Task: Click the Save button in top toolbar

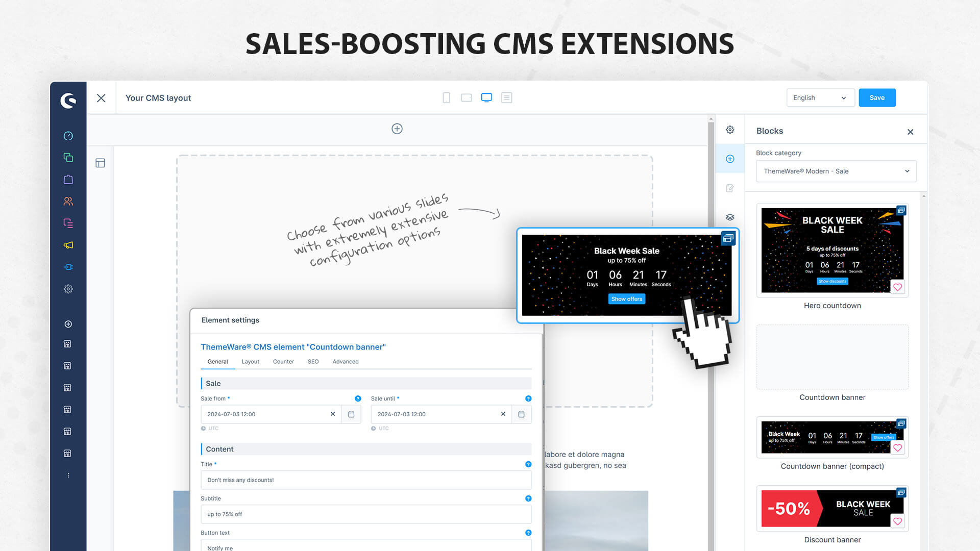Action: click(x=876, y=97)
